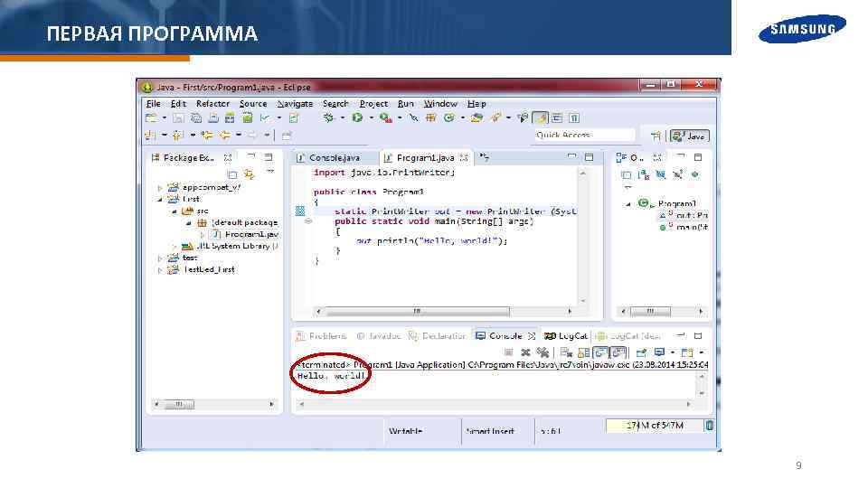
Task: Click the Terminate icon in Console toolbar
Action: (x=509, y=352)
